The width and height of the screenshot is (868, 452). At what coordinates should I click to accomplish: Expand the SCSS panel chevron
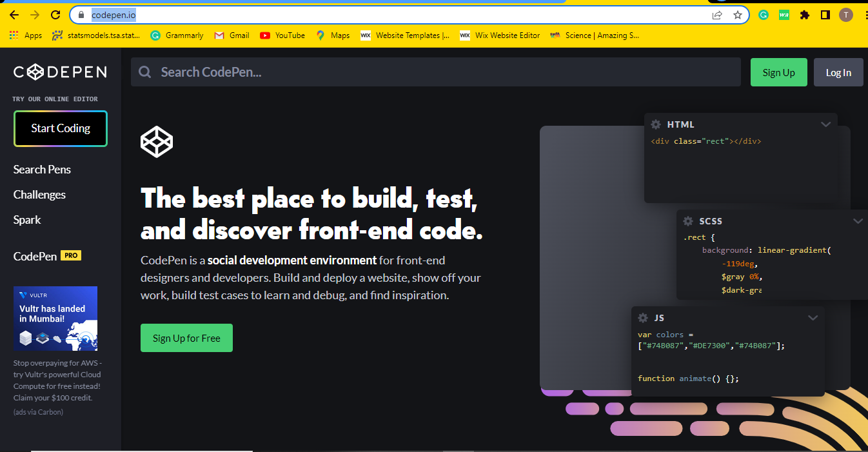[858, 221]
